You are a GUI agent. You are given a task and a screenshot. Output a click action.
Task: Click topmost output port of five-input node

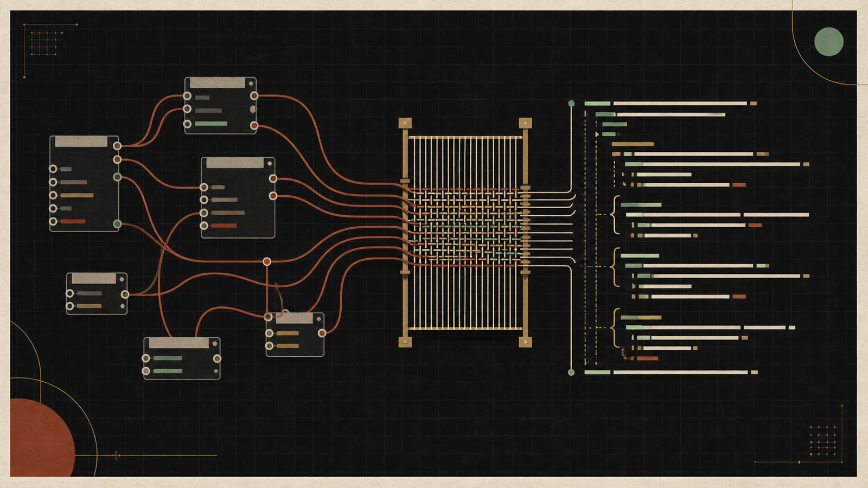[x=117, y=146]
